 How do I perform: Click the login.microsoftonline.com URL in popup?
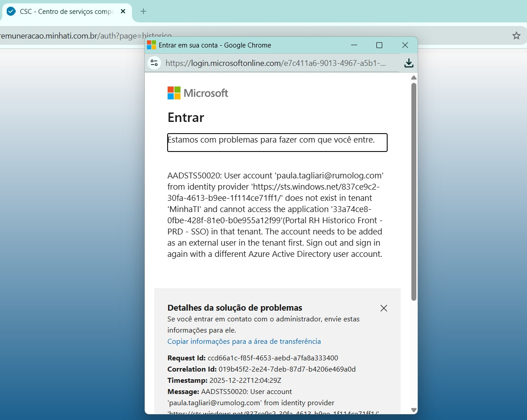pos(276,63)
